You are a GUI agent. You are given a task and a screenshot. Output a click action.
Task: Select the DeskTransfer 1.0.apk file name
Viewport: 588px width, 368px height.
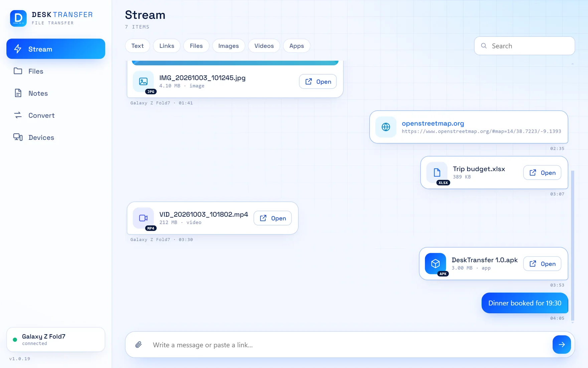click(484, 260)
